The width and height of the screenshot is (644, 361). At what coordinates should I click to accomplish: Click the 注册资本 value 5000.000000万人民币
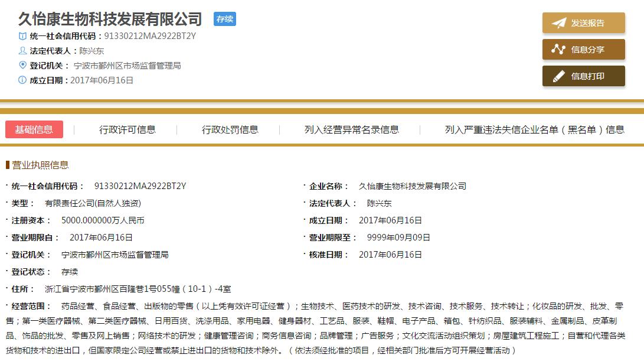(x=103, y=220)
